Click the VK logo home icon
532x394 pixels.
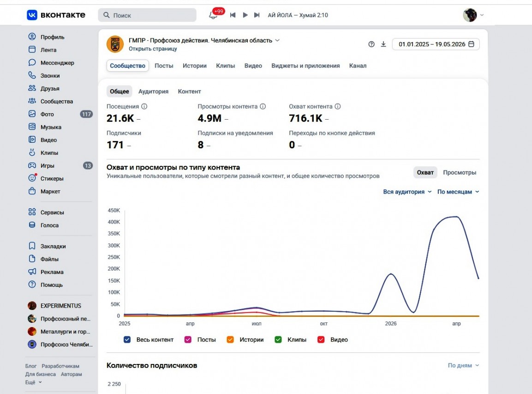click(32, 15)
